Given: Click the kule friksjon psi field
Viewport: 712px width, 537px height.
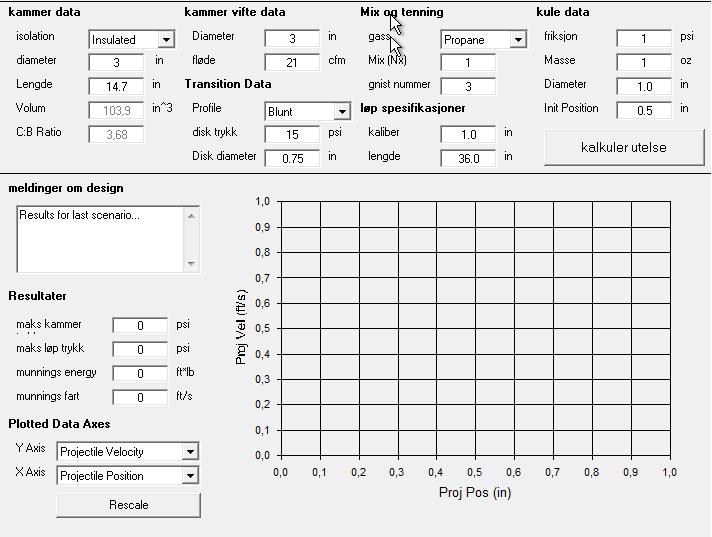Looking at the screenshot, I should click(x=644, y=39).
